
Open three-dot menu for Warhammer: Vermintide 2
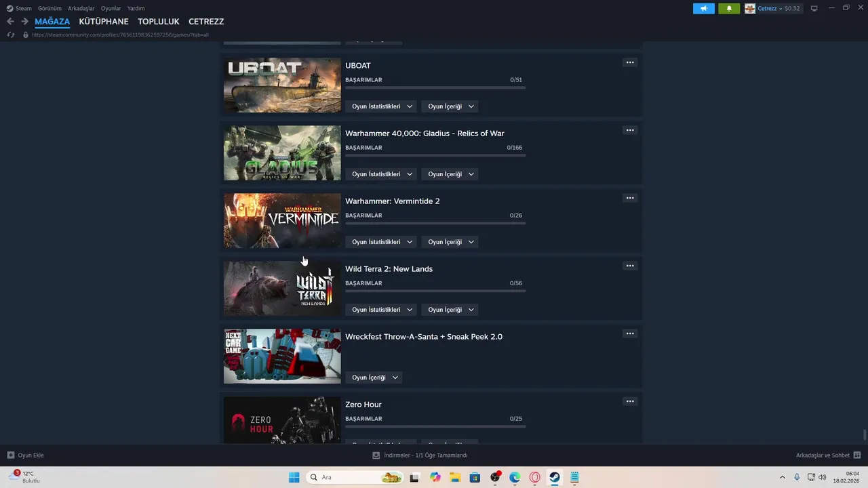tap(630, 198)
